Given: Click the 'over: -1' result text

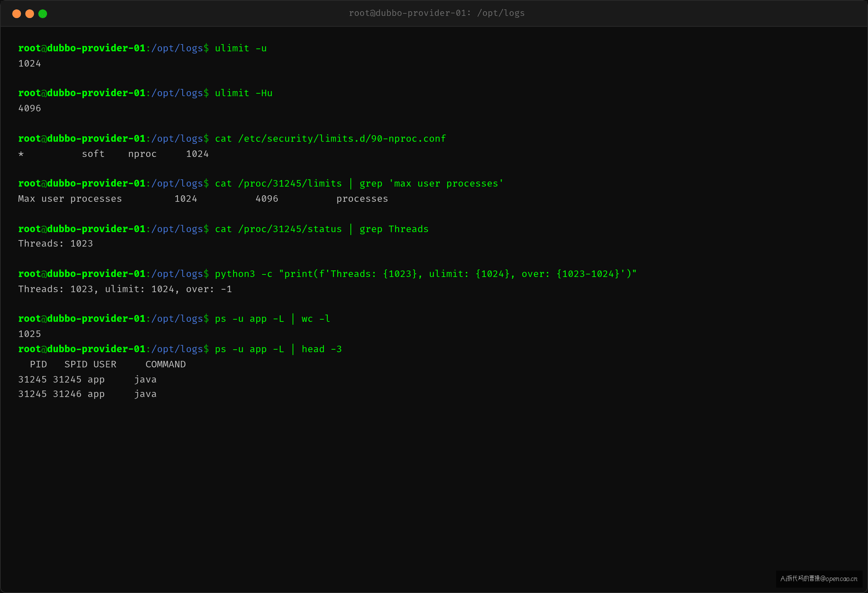Looking at the screenshot, I should click(209, 289).
